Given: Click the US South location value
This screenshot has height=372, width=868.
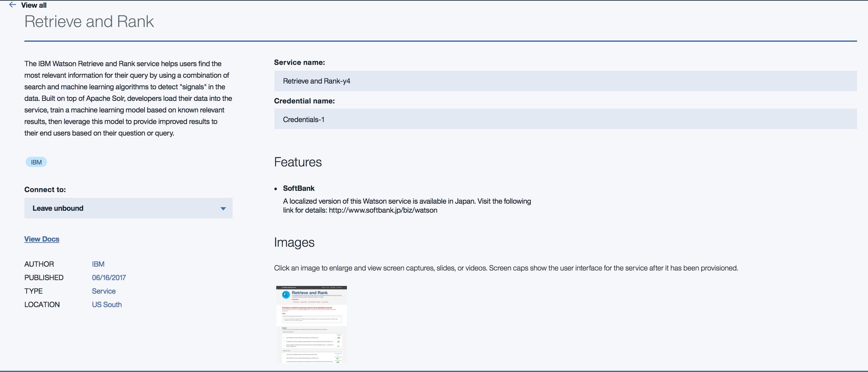Looking at the screenshot, I should point(106,304).
